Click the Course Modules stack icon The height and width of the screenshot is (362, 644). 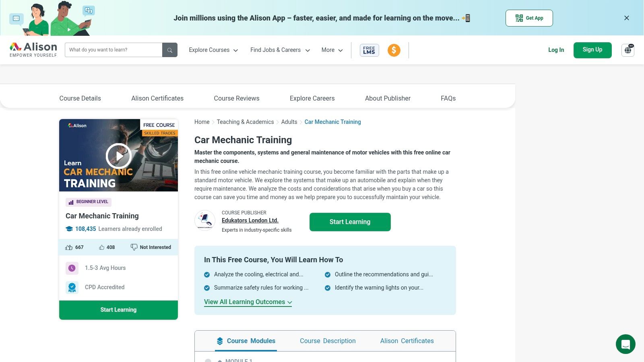click(220, 341)
